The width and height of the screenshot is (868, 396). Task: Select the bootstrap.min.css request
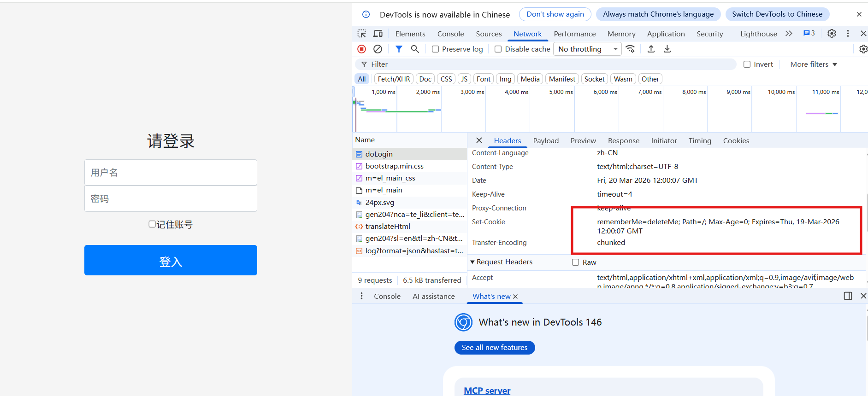[410, 166]
